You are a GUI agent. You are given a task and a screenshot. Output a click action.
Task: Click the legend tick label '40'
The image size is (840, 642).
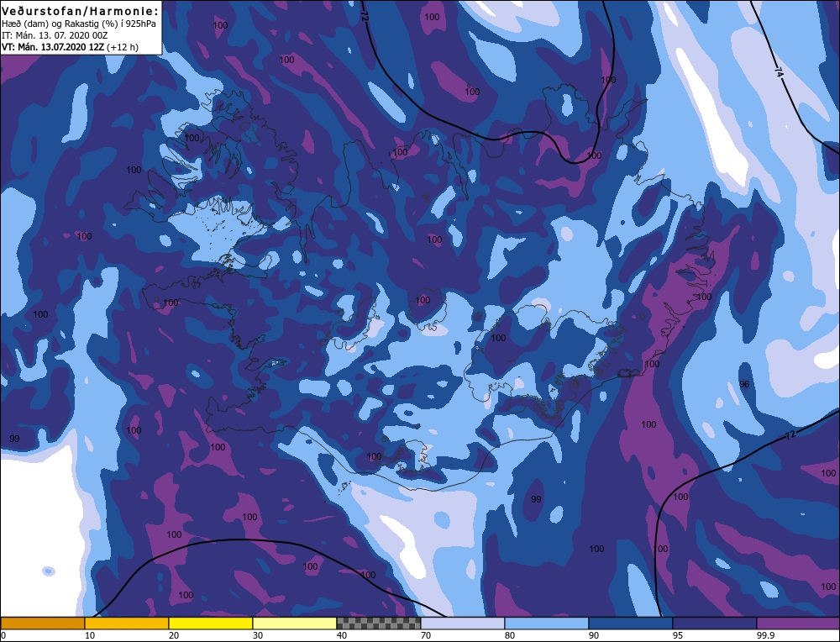342,635
